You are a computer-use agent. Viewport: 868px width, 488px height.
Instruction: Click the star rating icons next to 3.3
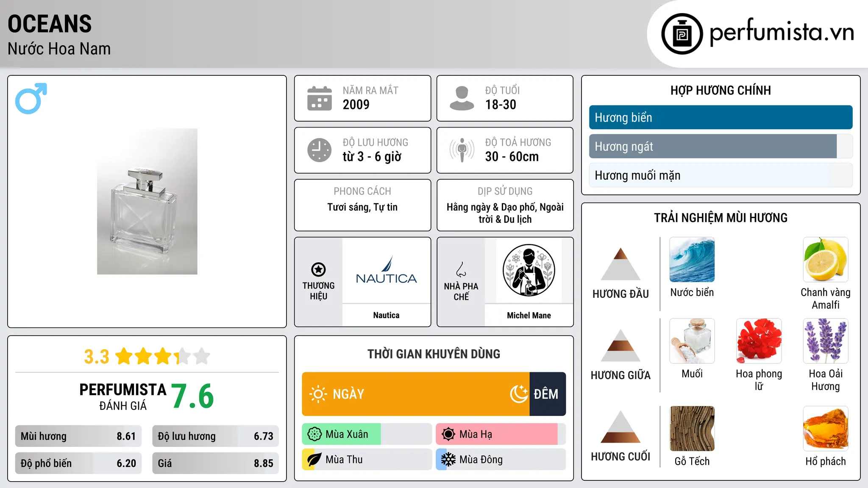tap(163, 356)
